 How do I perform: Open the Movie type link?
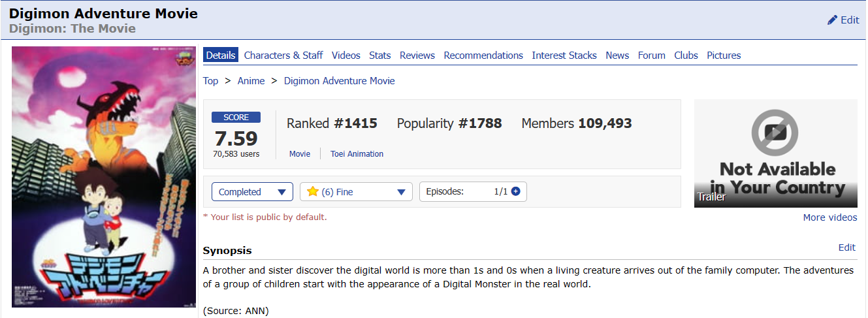coord(300,154)
